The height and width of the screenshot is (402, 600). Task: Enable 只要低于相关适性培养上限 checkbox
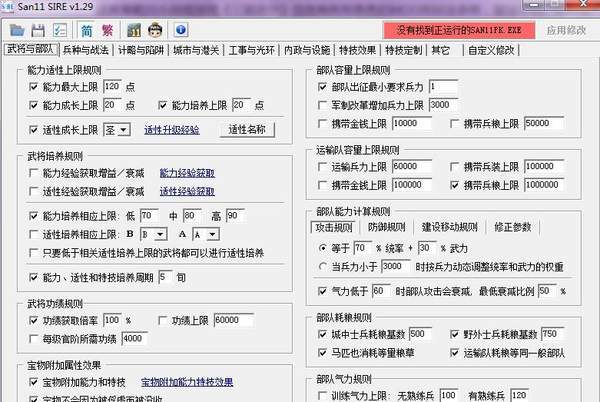[x=33, y=252]
